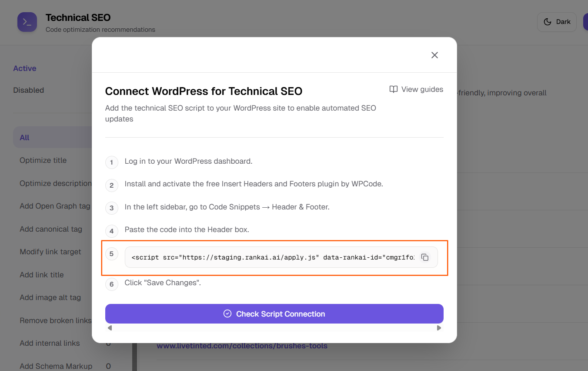Switch to the Active tab

coord(25,68)
